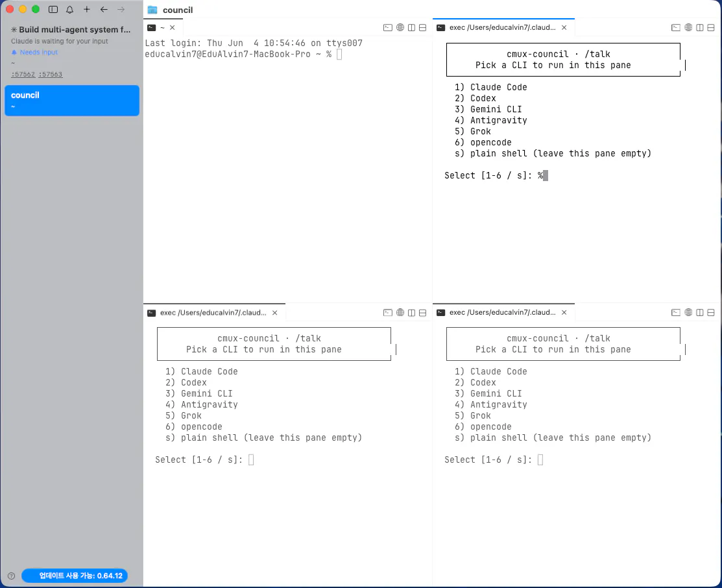Go forward with the right arrow icon
722x588 pixels.
pyautogui.click(x=121, y=9)
